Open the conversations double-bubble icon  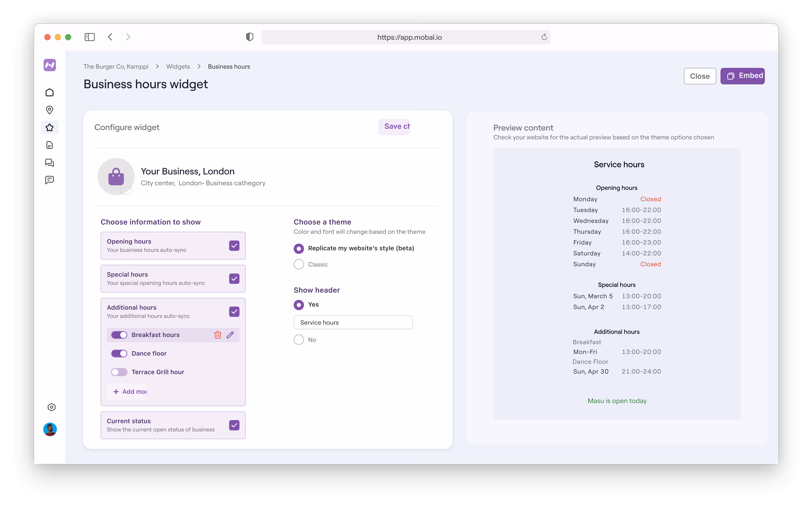click(x=50, y=163)
